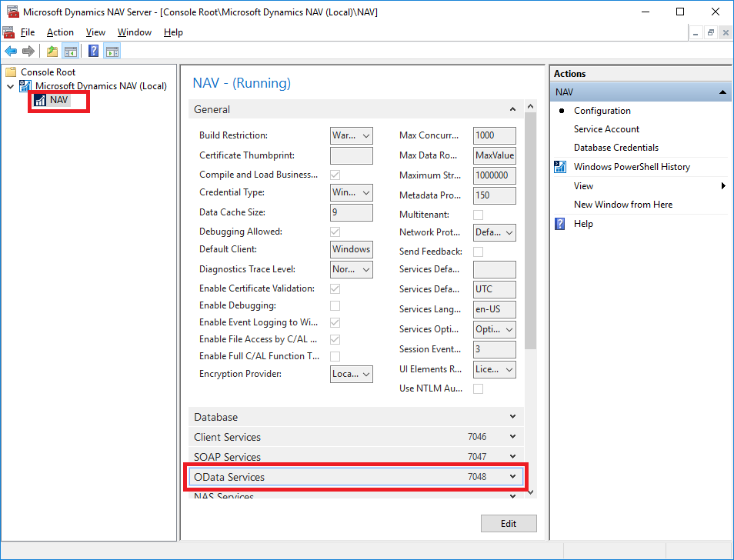Open the Build Restriction dropdown
Viewport: 734px width, 560px height.
tap(352, 135)
